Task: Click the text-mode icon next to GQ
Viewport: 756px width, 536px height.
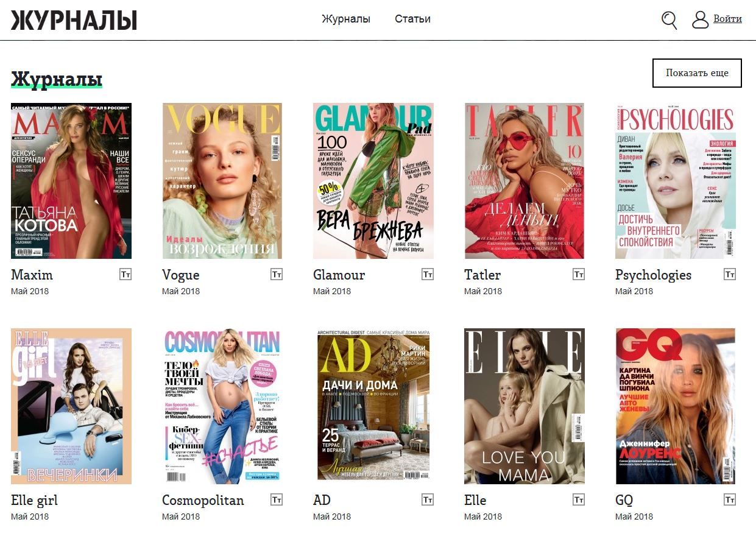Action: click(x=730, y=500)
